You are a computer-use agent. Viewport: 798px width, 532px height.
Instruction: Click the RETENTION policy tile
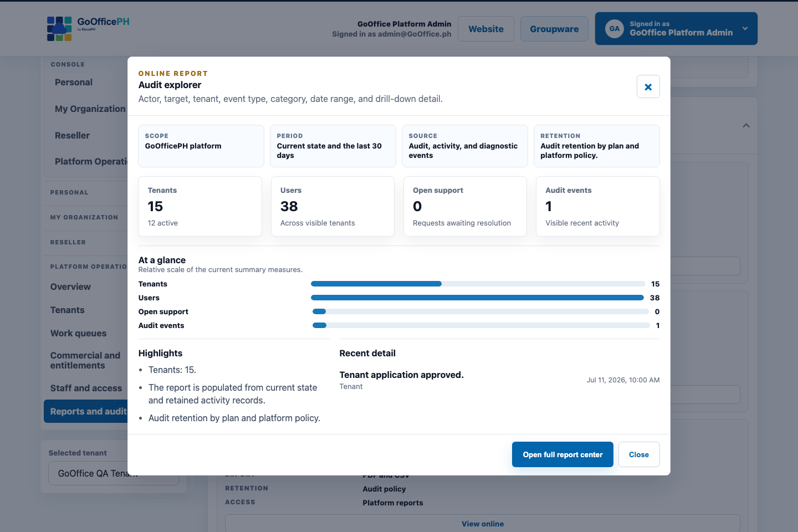coord(596,146)
